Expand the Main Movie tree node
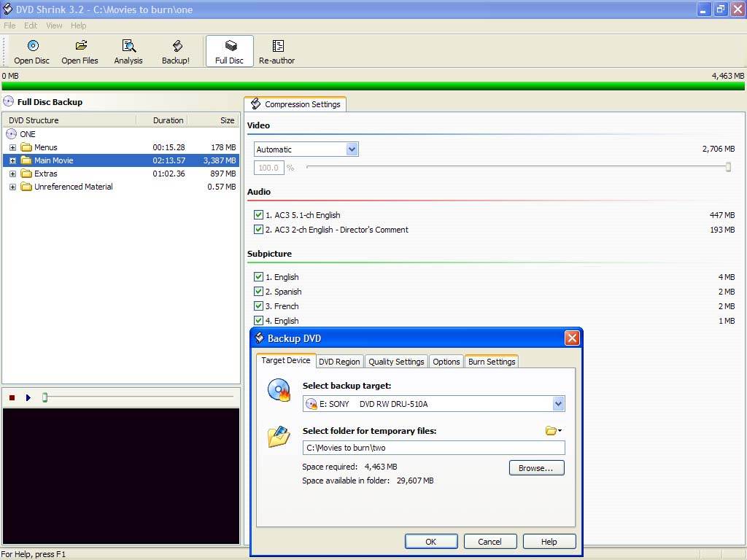Image resolution: width=747 pixels, height=560 pixels. click(13, 160)
